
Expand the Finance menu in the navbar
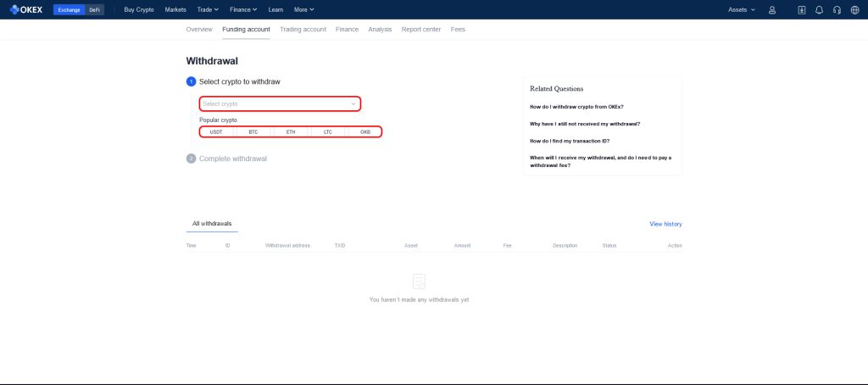(244, 9)
